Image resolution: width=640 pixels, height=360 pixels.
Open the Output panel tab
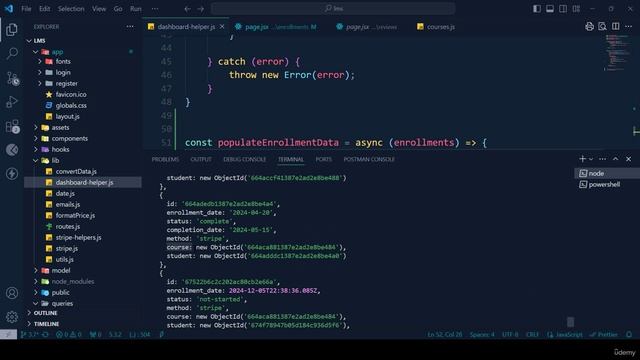click(x=201, y=159)
